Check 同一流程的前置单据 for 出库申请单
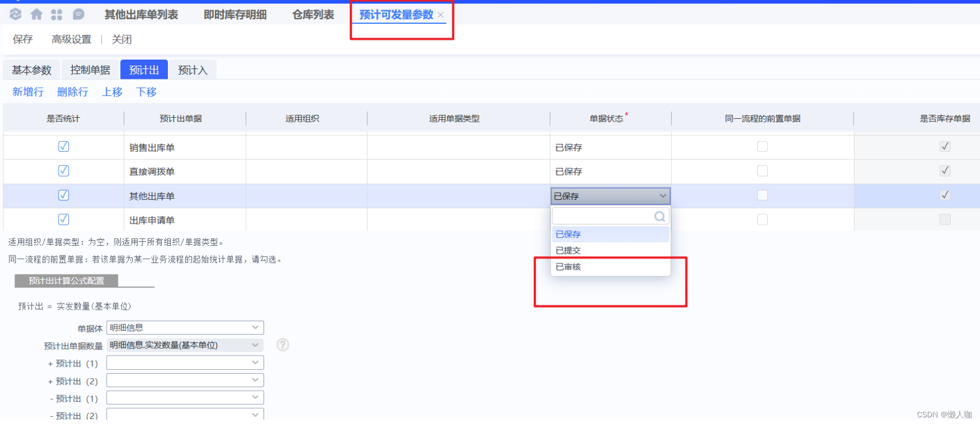980x424 pixels. click(762, 219)
